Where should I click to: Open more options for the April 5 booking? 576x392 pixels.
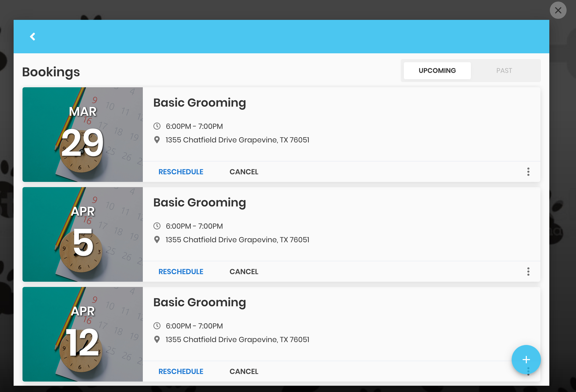tap(528, 272)
